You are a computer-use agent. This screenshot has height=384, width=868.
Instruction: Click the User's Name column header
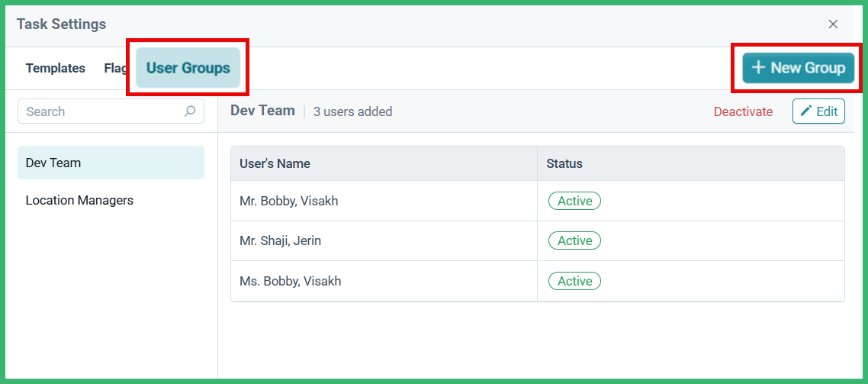(384, 163)
